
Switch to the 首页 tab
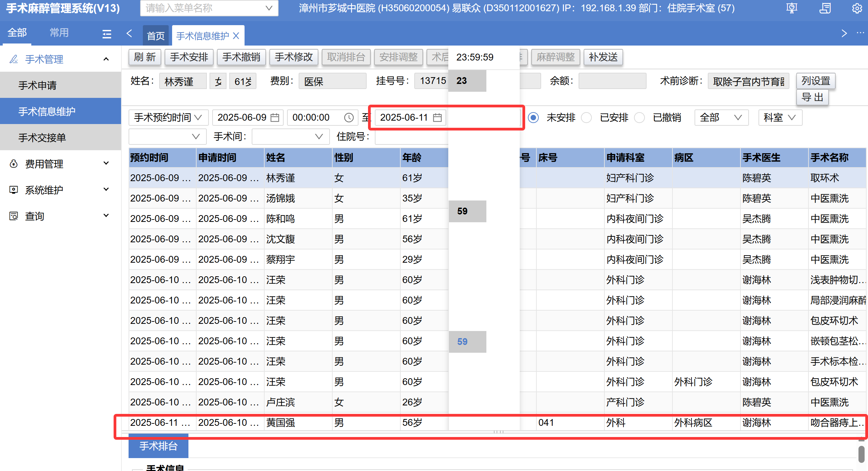pos(155,36)
